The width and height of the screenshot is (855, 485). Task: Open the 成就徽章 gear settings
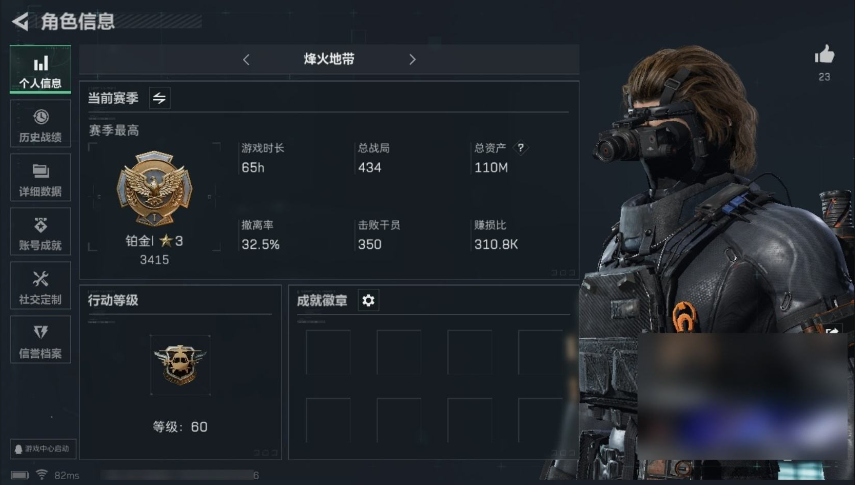tap(369, 301)
